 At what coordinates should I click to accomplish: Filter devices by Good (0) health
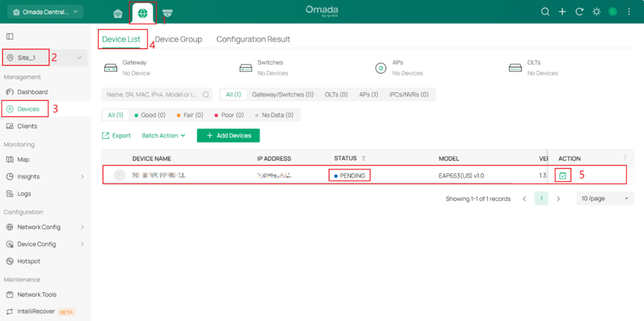[x=150, y=115]
